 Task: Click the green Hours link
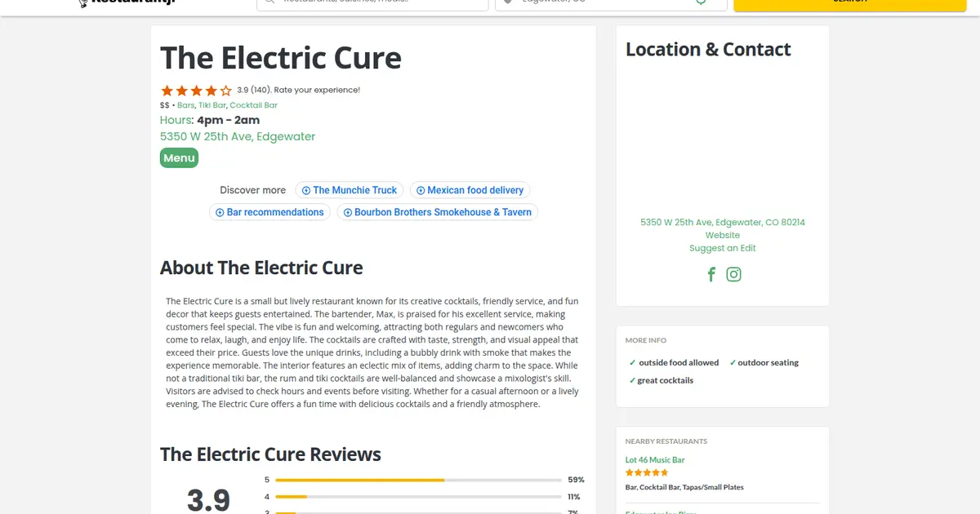pos(176,121)
